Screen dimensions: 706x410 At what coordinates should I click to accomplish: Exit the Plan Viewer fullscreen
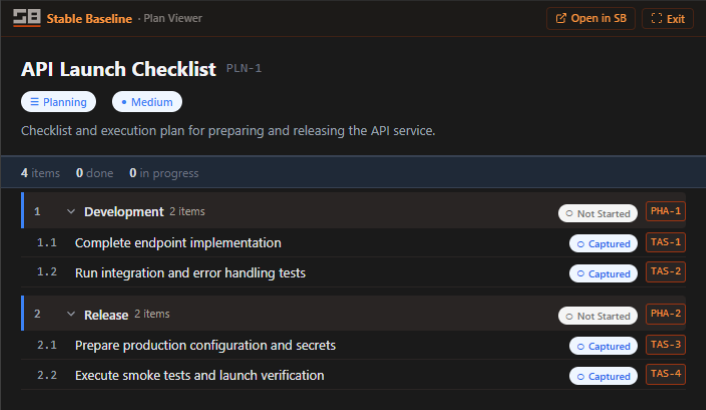(x=668, y=18)
